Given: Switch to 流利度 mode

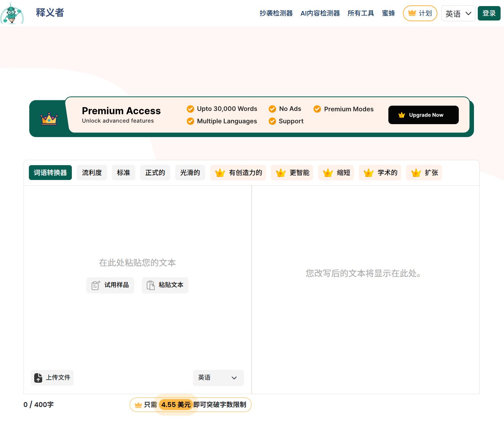Looking at the screenshot, I should tap(92, 173).
